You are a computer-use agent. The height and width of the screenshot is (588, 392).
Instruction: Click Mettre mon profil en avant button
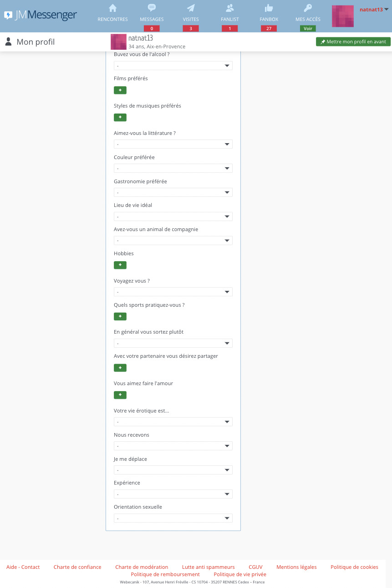353,41
